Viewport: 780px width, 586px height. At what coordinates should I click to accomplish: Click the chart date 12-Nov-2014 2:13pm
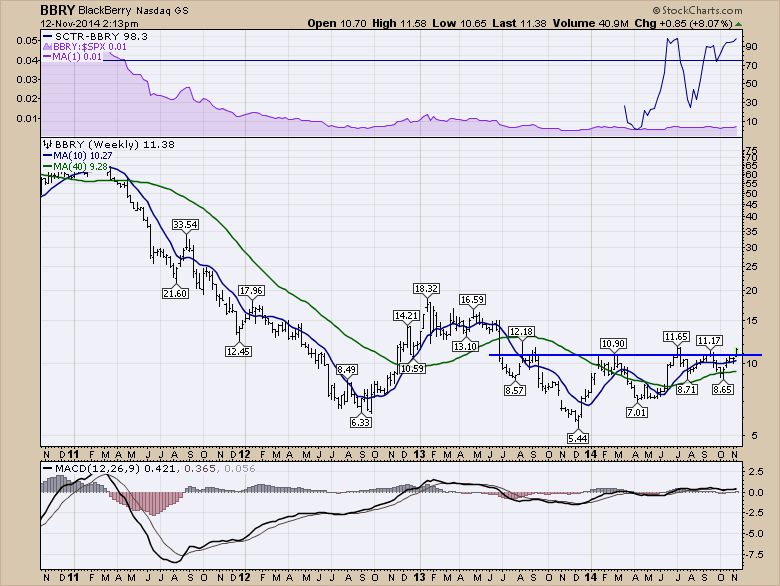(x=90, y=23)
